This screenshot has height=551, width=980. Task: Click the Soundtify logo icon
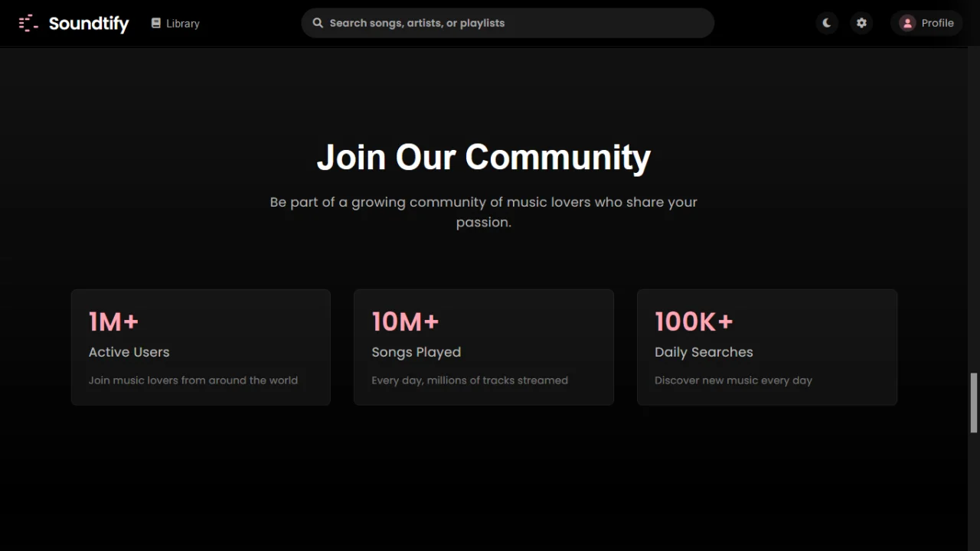coord(28,23)
